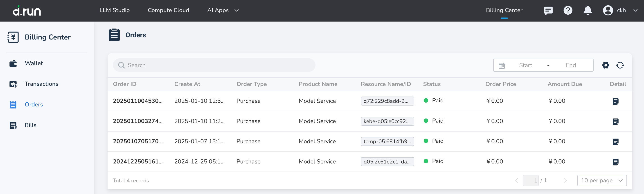
Task: Click the kebe-q05 resource ID tag
Action: [387, 121]
